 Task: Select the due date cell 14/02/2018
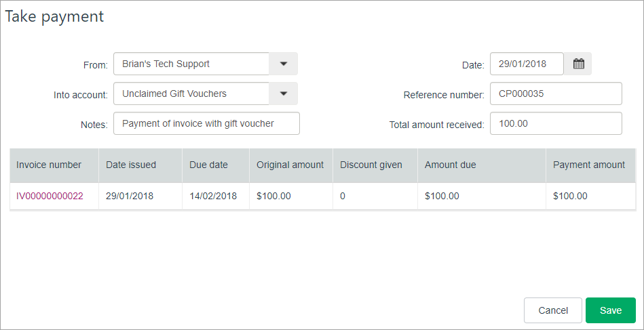[x=216, y=197]
